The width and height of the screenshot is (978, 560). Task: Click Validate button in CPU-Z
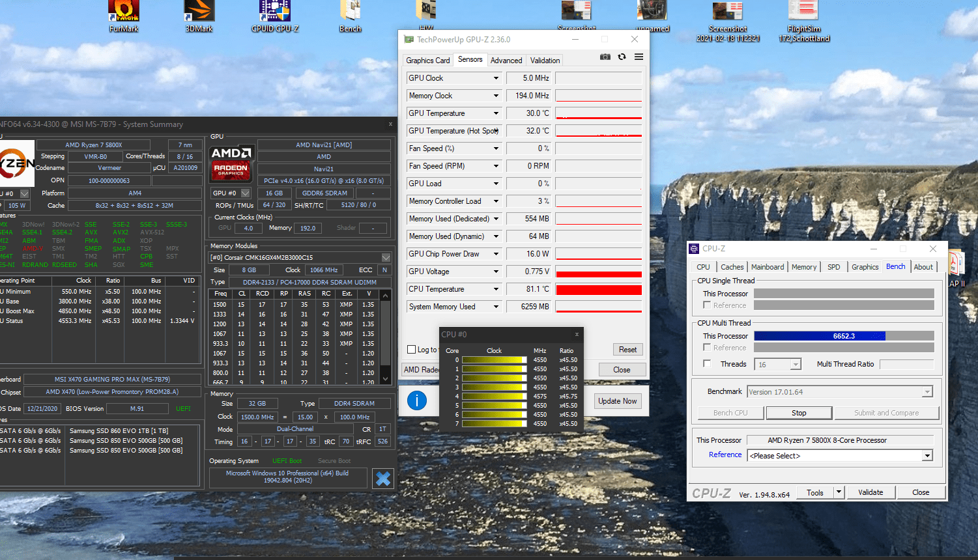point(870,492)
